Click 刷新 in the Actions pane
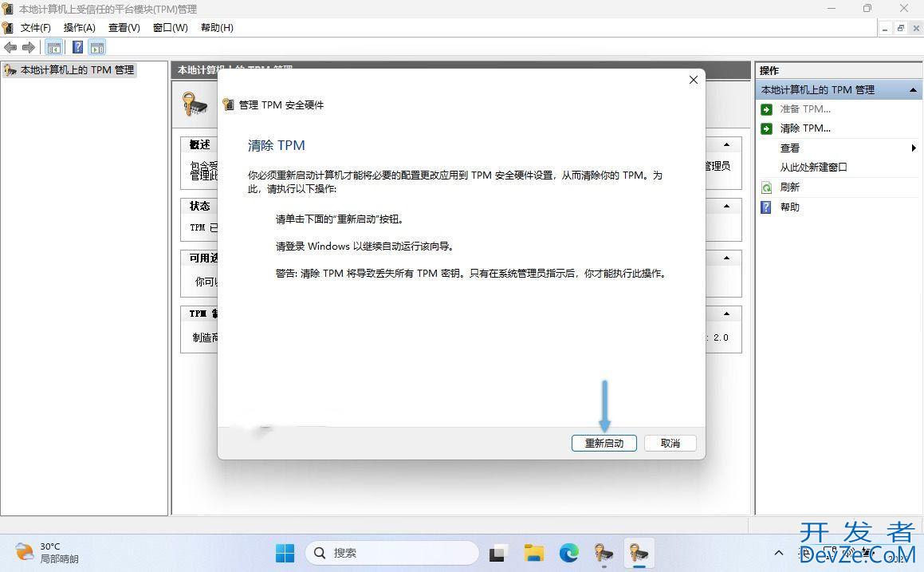The height and width of the screenshot is (572, 924). (789, 187)
